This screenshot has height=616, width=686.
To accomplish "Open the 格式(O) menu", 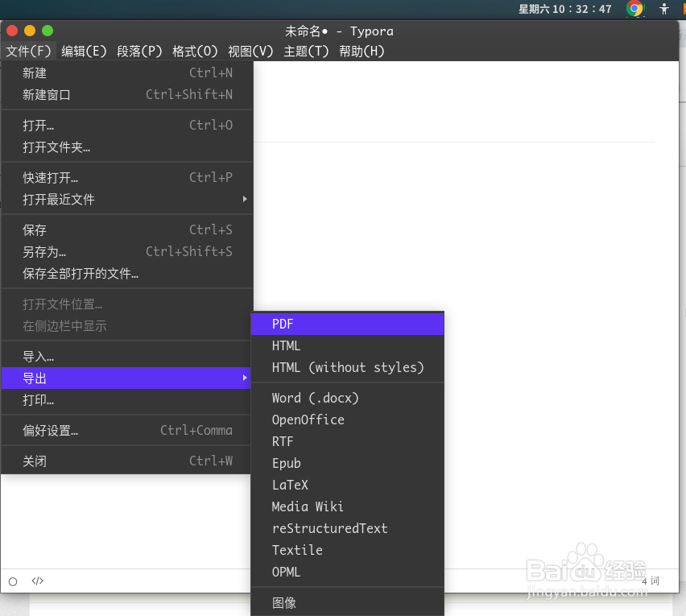I will click(195, 52).
